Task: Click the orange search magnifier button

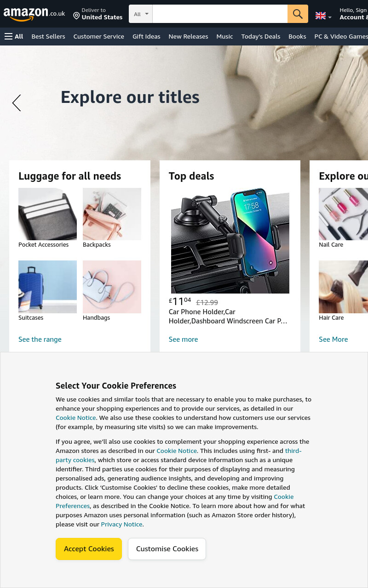Action: pyautogui.click(x=298, y=14)
